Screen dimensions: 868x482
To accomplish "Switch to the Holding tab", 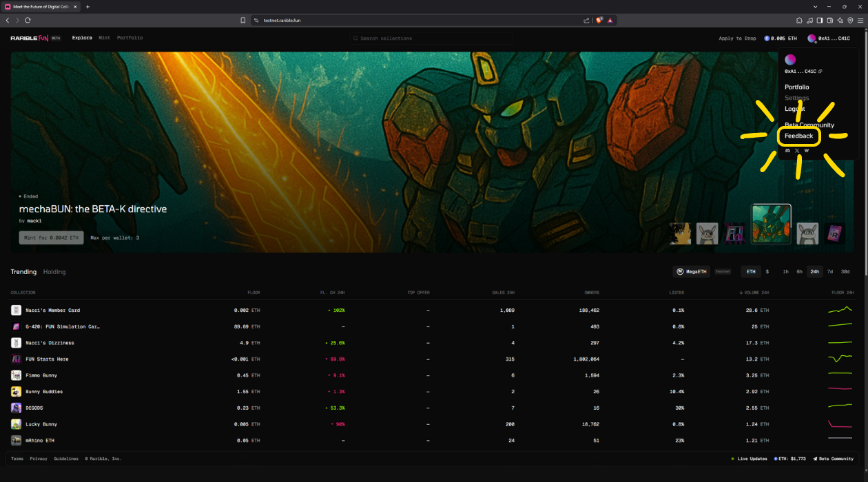I will tap(54, 272).
